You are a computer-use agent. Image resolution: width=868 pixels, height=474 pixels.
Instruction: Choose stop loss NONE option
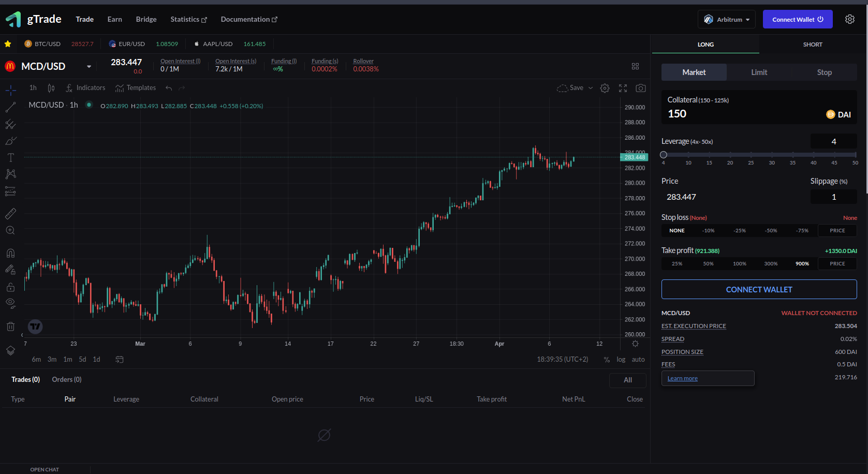pos(677,231)
